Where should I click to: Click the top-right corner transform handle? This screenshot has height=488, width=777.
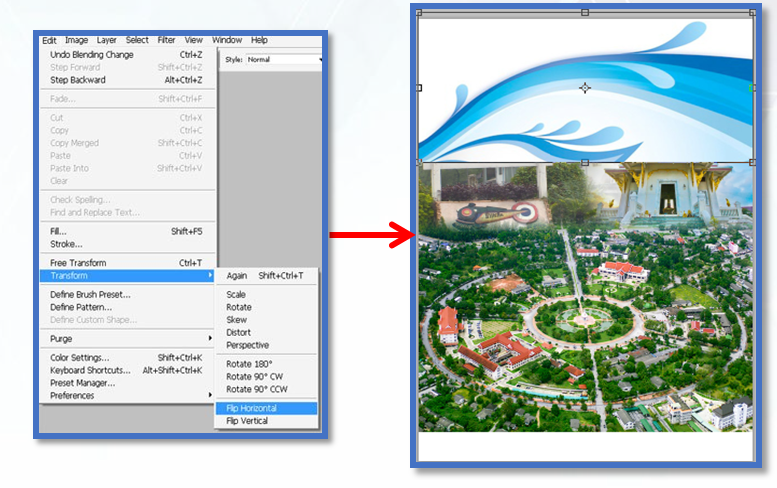(x=752, y=13)
